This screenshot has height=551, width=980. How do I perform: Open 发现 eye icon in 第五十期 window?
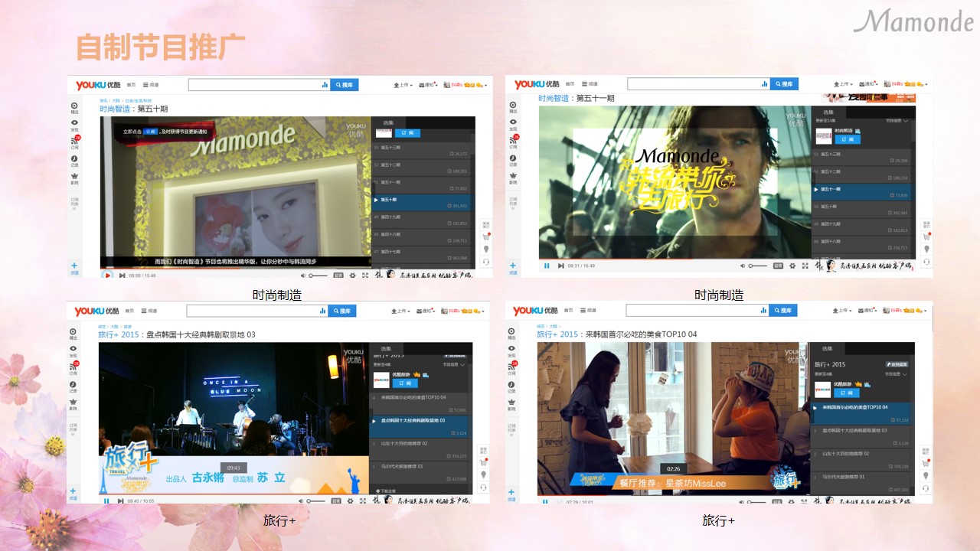click(74, 124)
